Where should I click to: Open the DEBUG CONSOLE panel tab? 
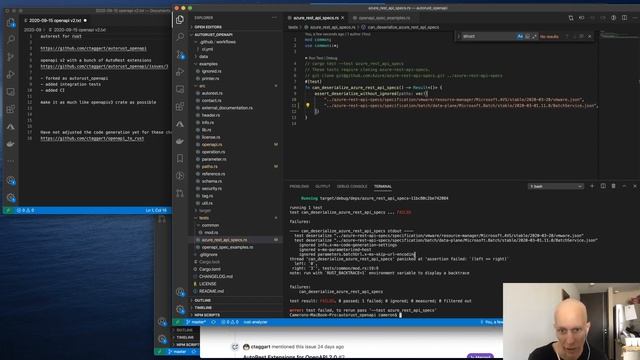352,186
